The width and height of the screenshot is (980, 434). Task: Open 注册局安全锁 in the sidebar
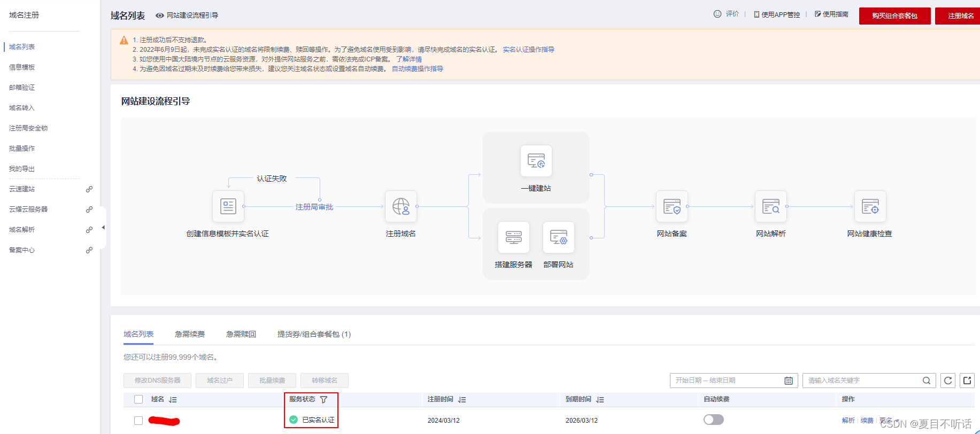tap(28, 128)
